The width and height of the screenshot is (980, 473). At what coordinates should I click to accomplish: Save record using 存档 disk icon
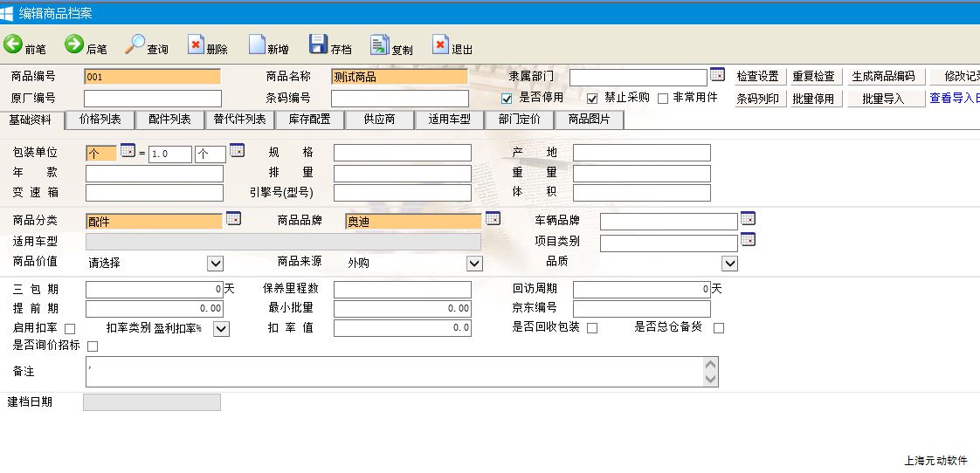coord(319,45)
